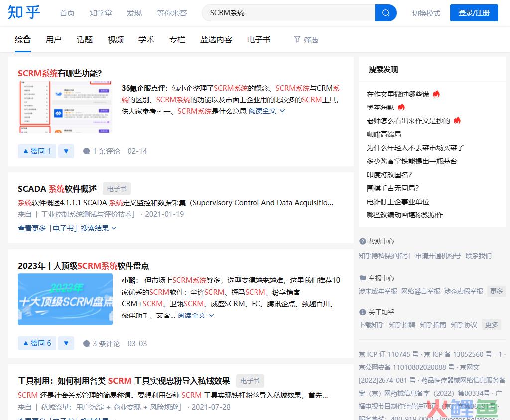Screen dimensions: 510x420
Task: Downvote the SCRM系统有哪些功能 answer
Action: point(66,151)
